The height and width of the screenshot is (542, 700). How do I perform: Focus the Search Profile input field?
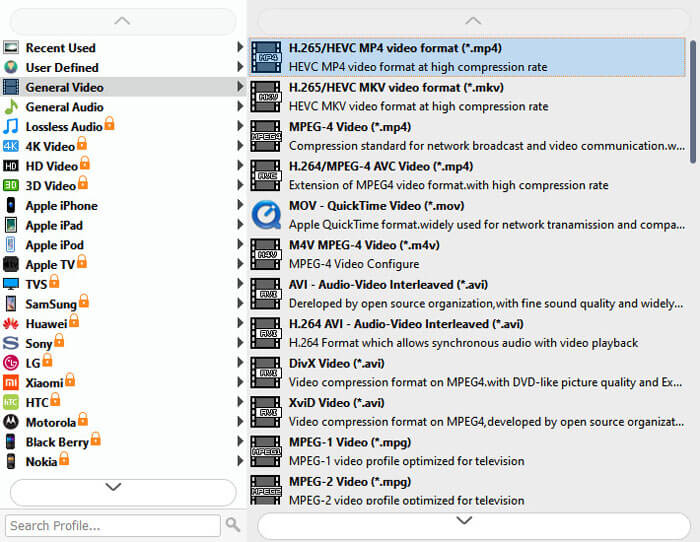click(x=112, y=525)
